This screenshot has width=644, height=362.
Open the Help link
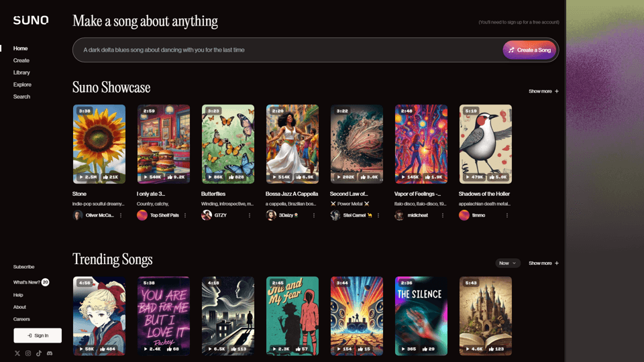coord(18,295)
